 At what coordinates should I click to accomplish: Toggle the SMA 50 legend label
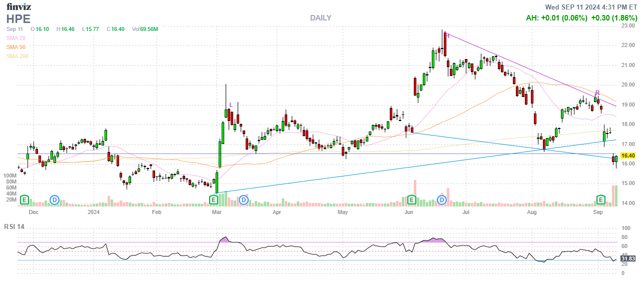click(x=16, y=47)
